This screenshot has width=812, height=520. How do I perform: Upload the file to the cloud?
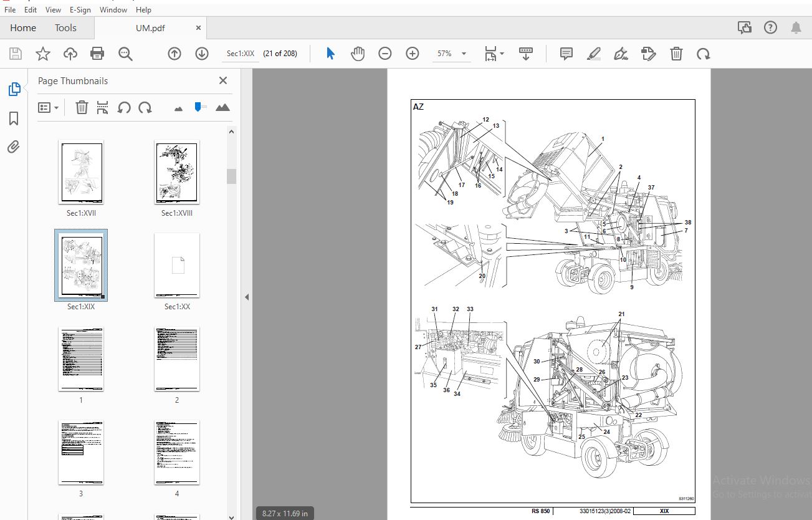pos(70,54)
